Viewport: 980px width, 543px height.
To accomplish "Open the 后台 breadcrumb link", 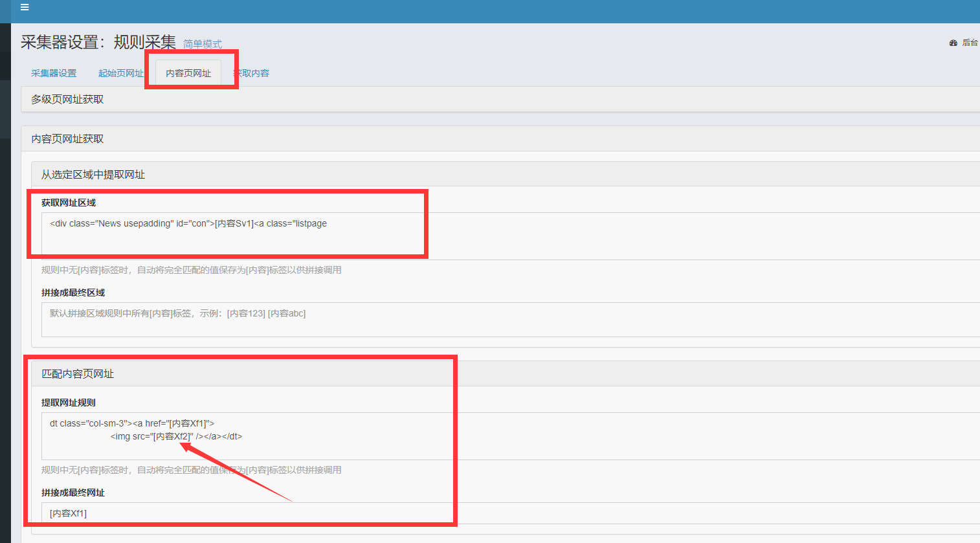I will click(x=970, y=43).
